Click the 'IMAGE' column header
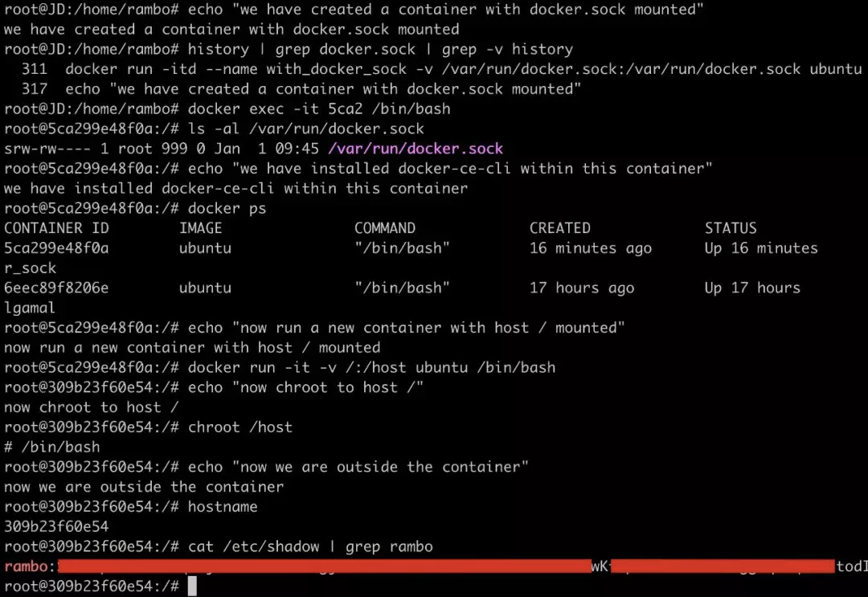Image resolution: width=868 pixels, height=597 pixels. [x=200, y=228]
